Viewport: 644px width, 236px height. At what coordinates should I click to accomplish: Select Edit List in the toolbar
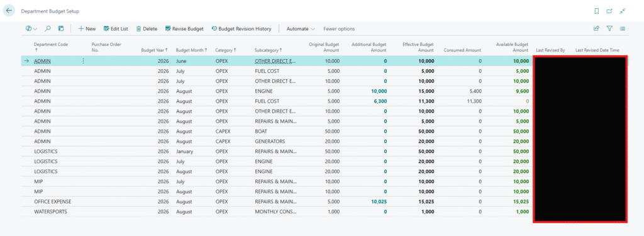(x=116, y=29)
